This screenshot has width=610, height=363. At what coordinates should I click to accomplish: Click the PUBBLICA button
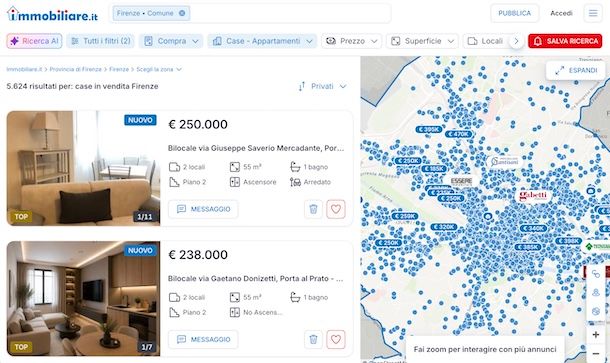pos(514,13)
